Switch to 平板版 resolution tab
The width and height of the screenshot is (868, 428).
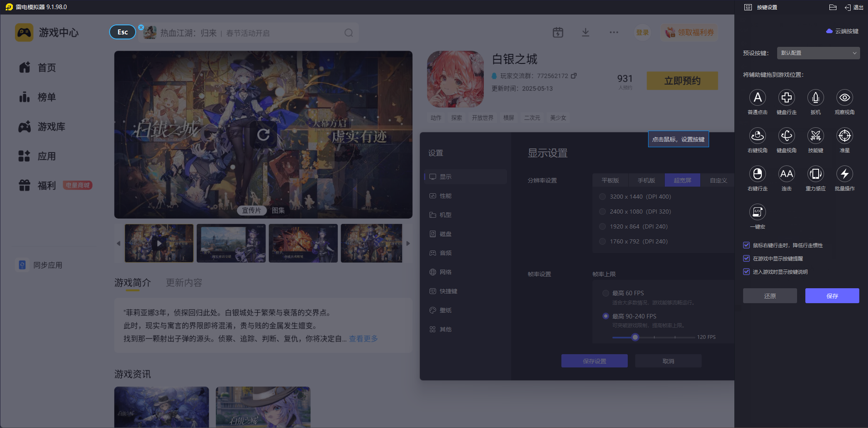coord(610,180)
